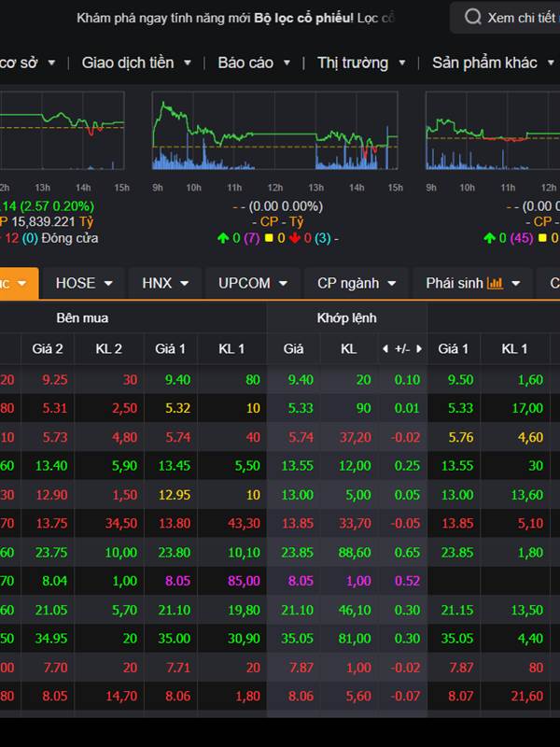Viewport: 560px width, 747px height.
Task: Click buy price 7.71 cell
Action: coord(178,668)
